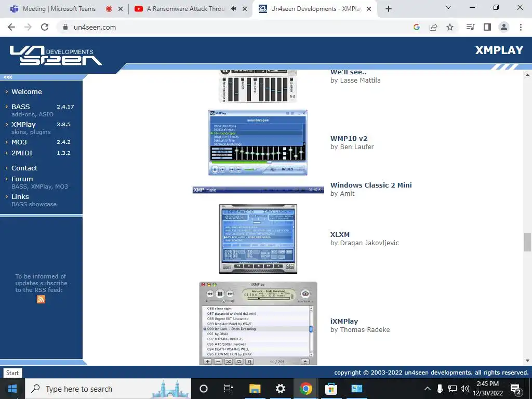This screenshot has height=399, width=532.
Task: Switch to the Ransomware Attack YouTube tab
Action: [186, 9]
